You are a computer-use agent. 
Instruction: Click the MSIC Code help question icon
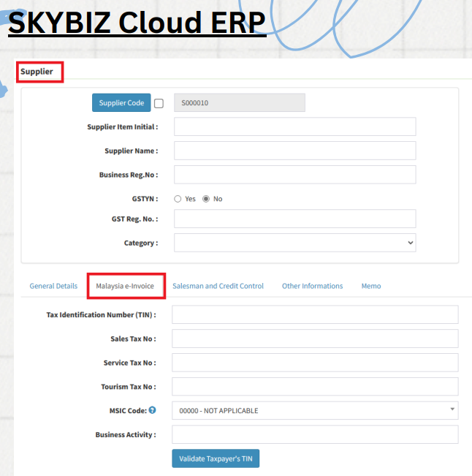click(153, 410)
